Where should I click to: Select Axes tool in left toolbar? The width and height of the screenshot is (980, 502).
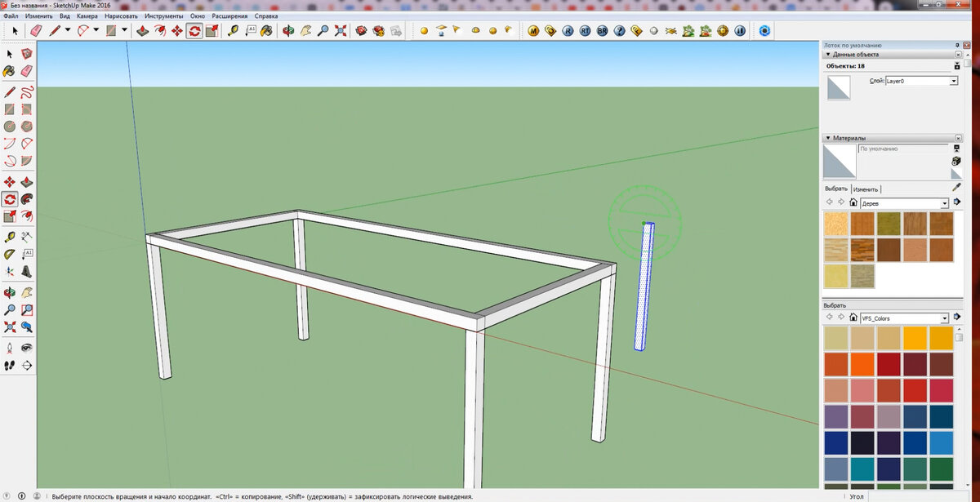pos(10,271)
